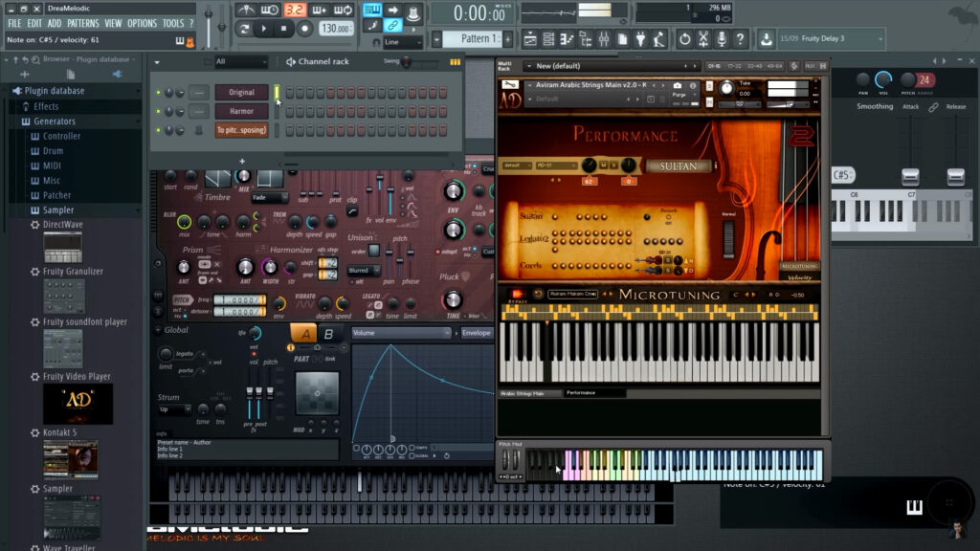Image resolution: width=980 pixels, height=551 pixels.
Task: Click the Play button in the transport
Action: 264,28
